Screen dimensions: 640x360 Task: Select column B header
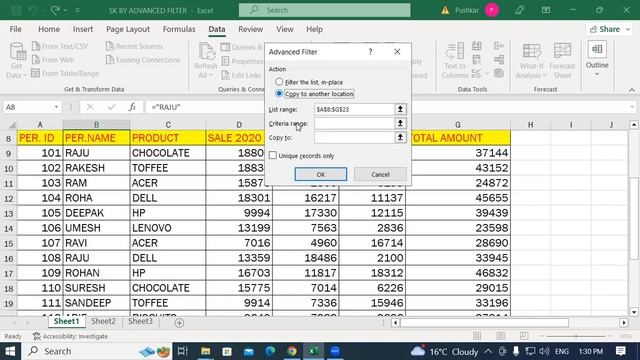click(96, 124)
